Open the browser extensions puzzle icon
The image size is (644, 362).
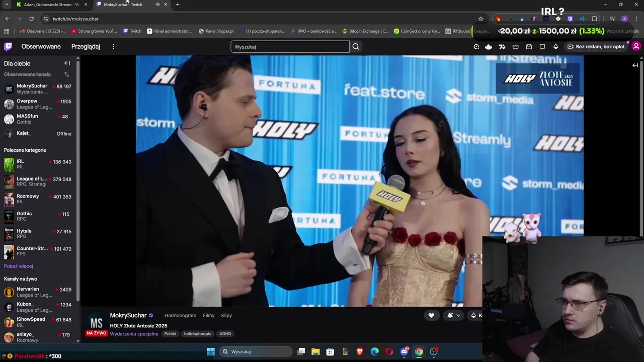pyautogui.click(x=594, y=19)
